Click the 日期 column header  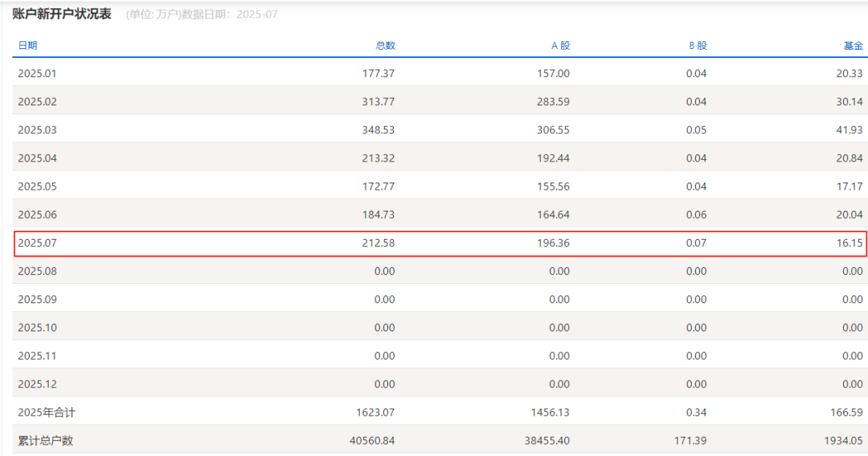tap(27, 46)
